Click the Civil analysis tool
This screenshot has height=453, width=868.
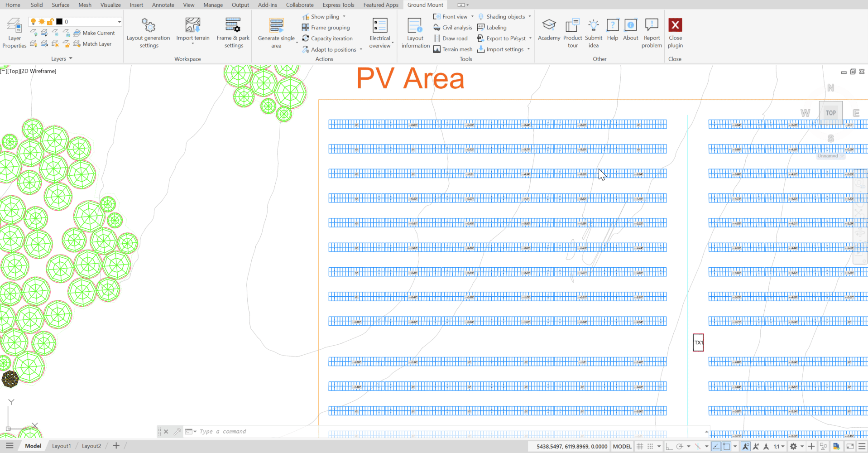coord(452,28)
